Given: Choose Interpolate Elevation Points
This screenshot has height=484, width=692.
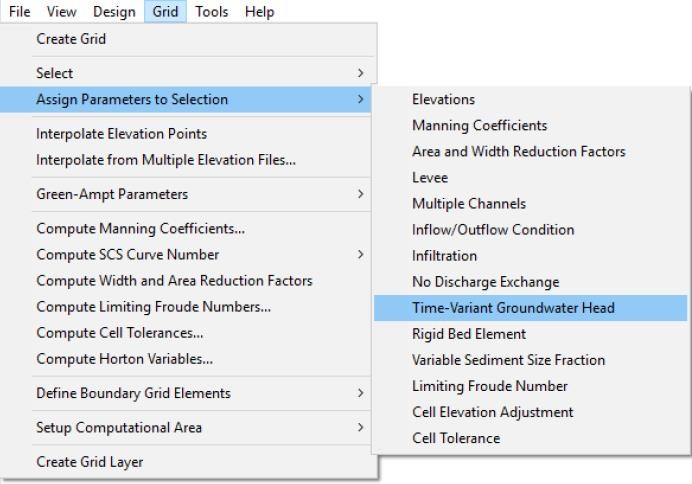Looking at the screenshot, I should [x=121, y=134].
